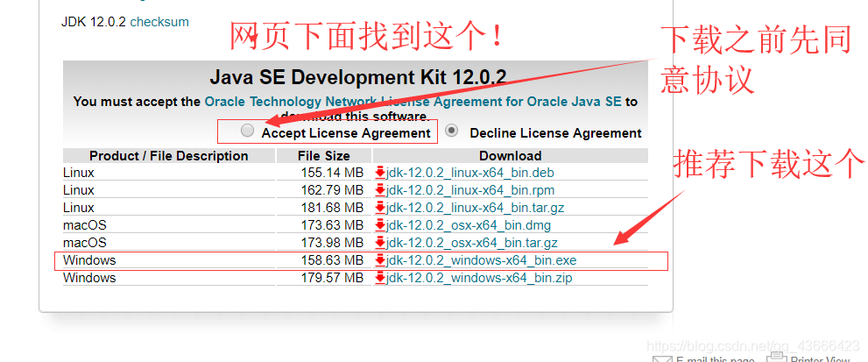
Task: Download jdk-12.0.2_linux-x64_bin.deb
Action: pyautogui.click(x=470, y=173)
